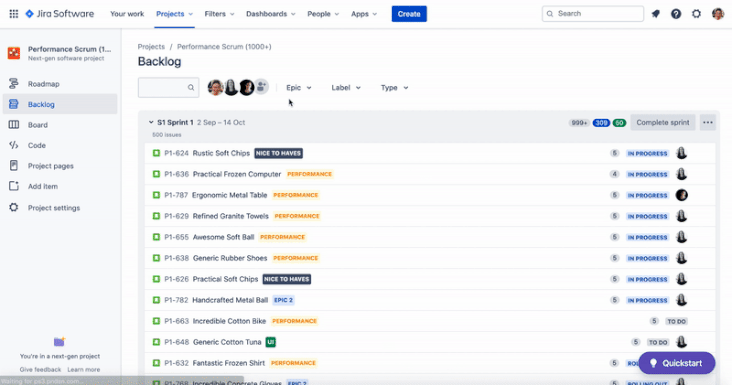Click the Create button

click(409, 14)
